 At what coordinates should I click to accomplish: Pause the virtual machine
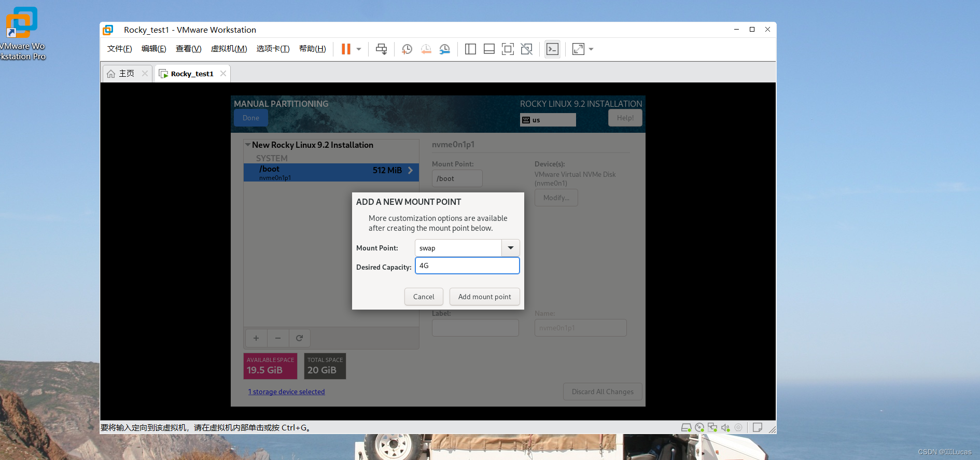pyautogui.click(x=346, y=49)
